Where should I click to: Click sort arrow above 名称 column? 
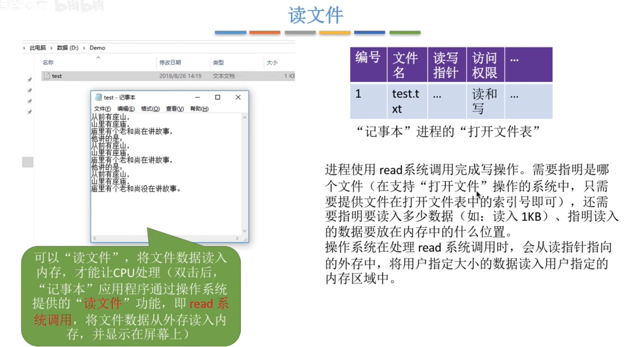tap(98, 58)
